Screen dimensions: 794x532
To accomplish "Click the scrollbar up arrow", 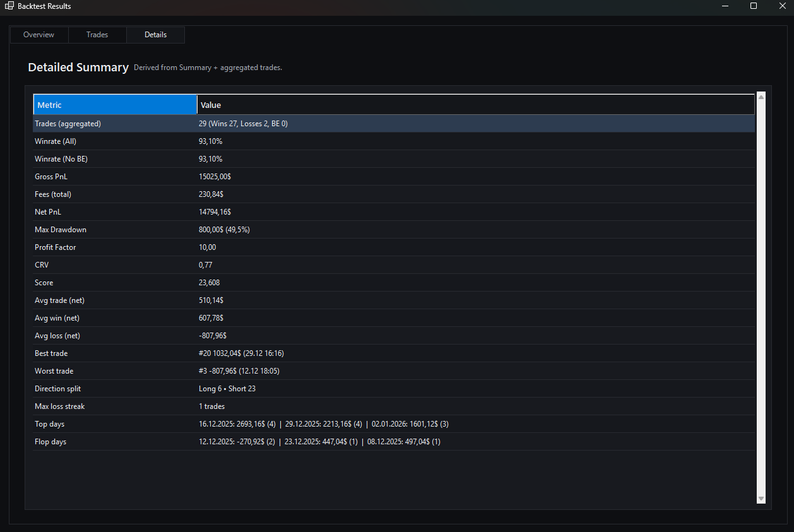I will [x=761, y=97].
